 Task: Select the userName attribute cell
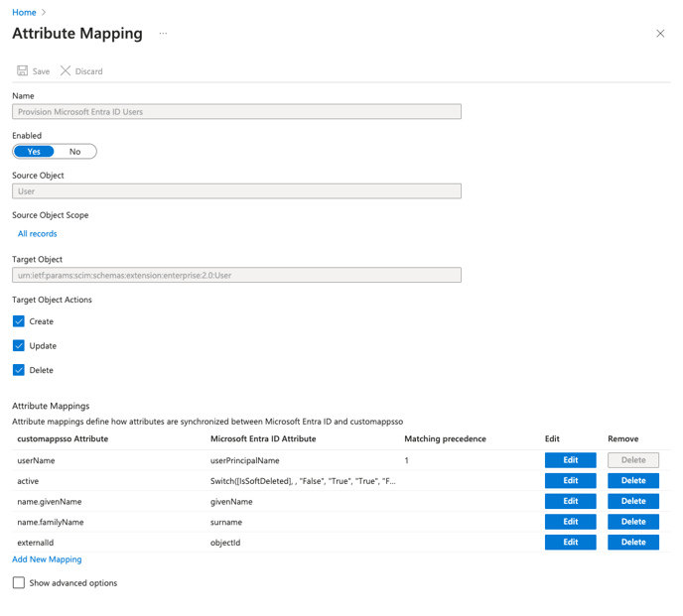pos(36,460)
